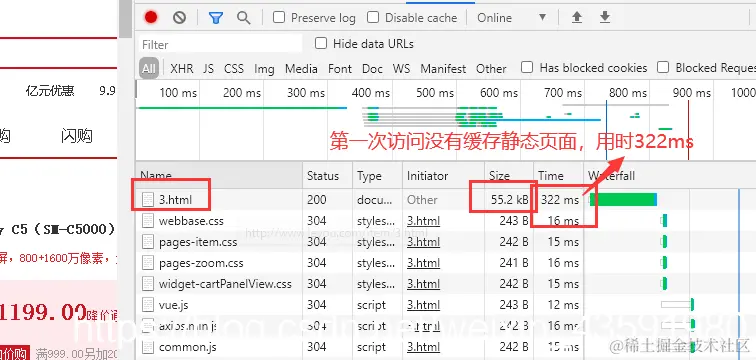Click the 1199.00 price on the webpage
756x360 pixels.
tap(43, 313)
